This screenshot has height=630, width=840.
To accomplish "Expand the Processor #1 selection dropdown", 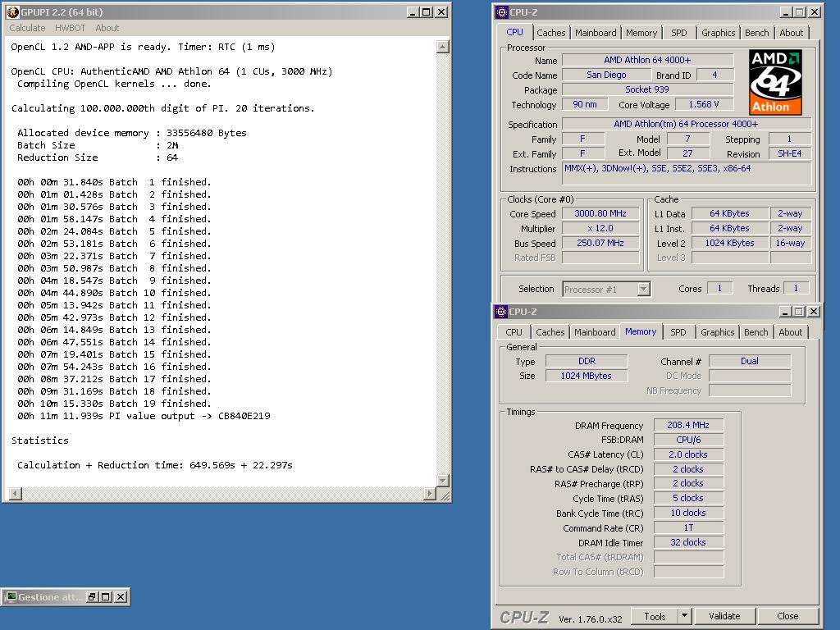I will point(643,290).
